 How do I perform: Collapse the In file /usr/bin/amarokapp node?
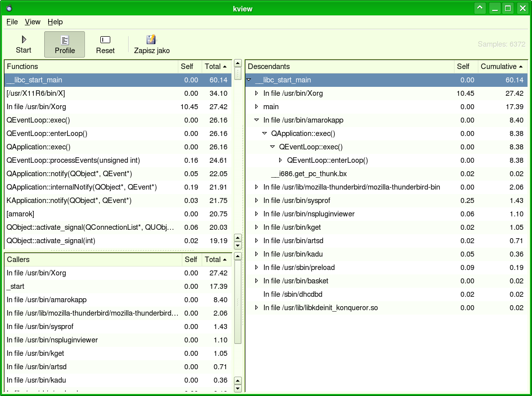pyautogui.click(x=257, y=120)
